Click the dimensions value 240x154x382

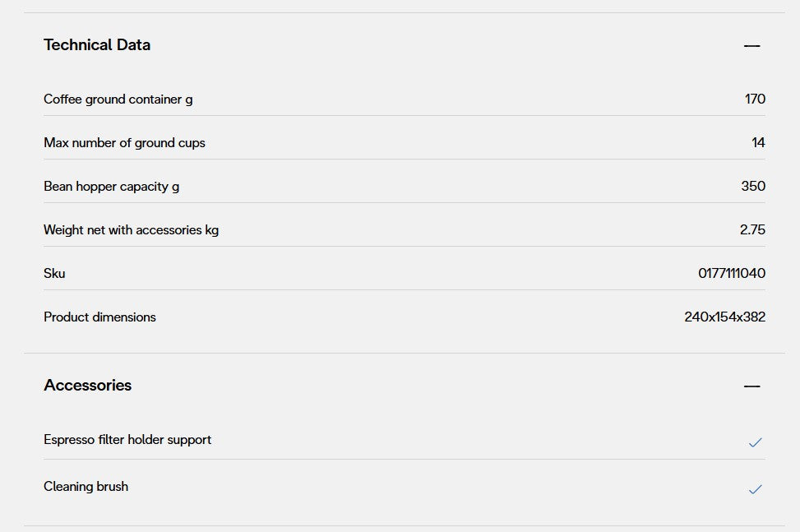click(x=724, y=317)
